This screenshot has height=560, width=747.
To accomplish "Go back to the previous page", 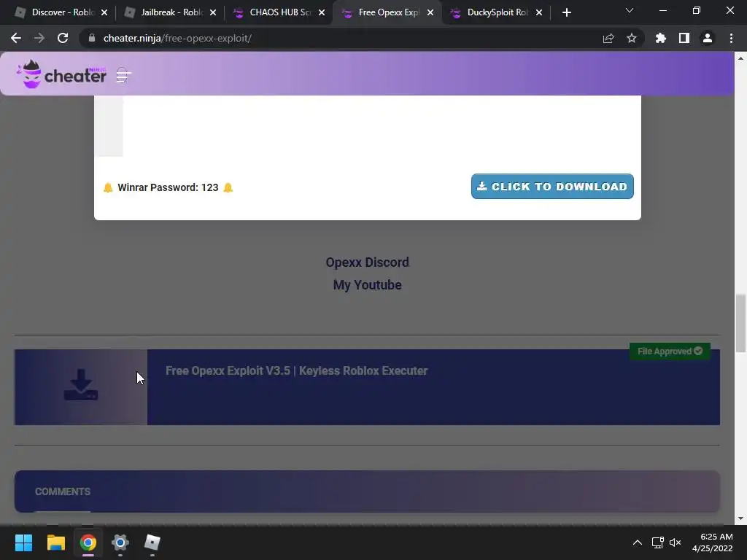I will (16, 38).
